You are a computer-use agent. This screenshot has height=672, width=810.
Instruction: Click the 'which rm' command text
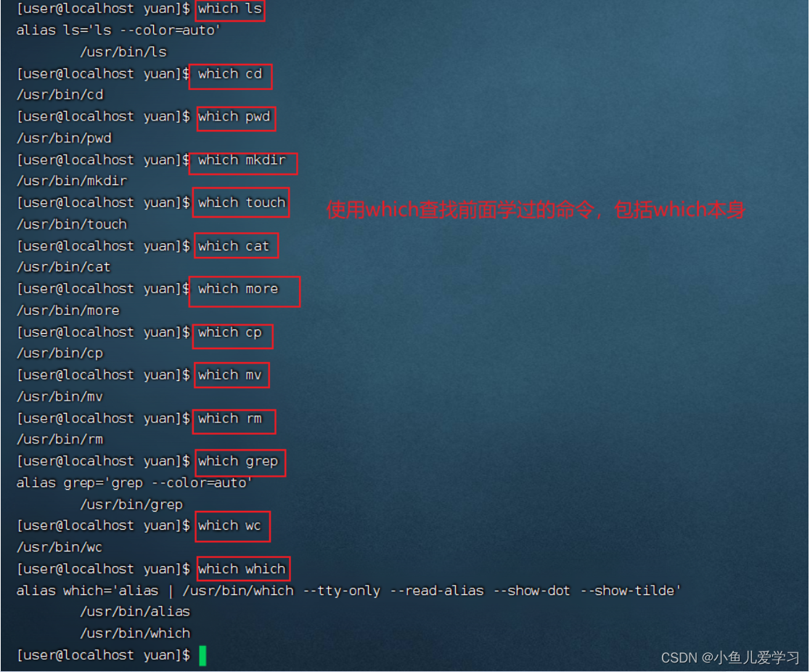[230, 419]
